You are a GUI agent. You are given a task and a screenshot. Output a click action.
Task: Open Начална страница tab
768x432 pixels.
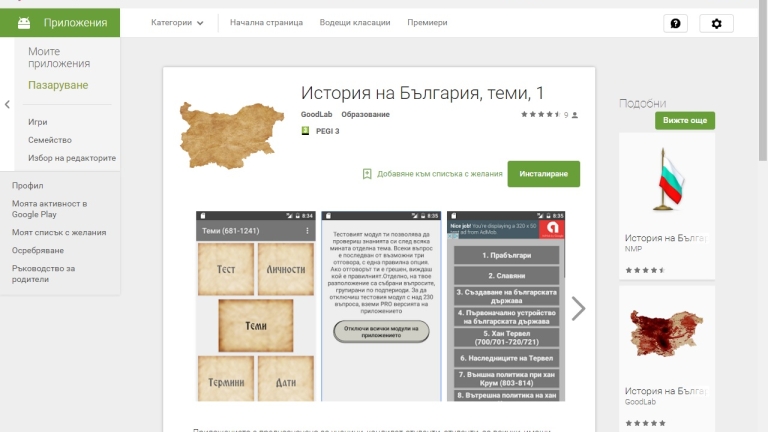coord(266,23)
